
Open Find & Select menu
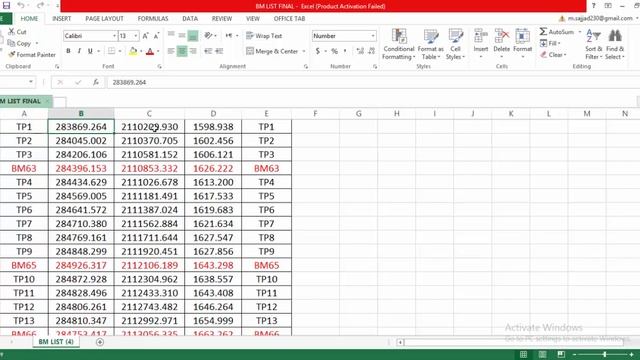point(615,44)
